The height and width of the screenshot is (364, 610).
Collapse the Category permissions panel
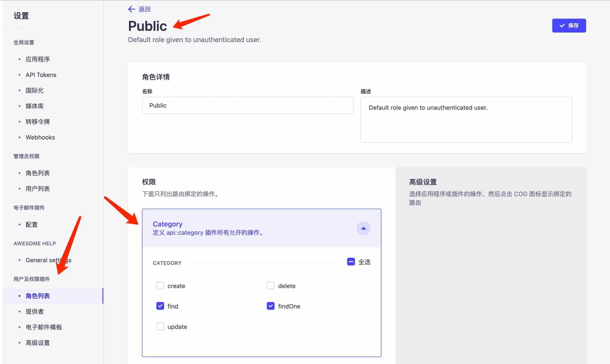tap(363, 228)
